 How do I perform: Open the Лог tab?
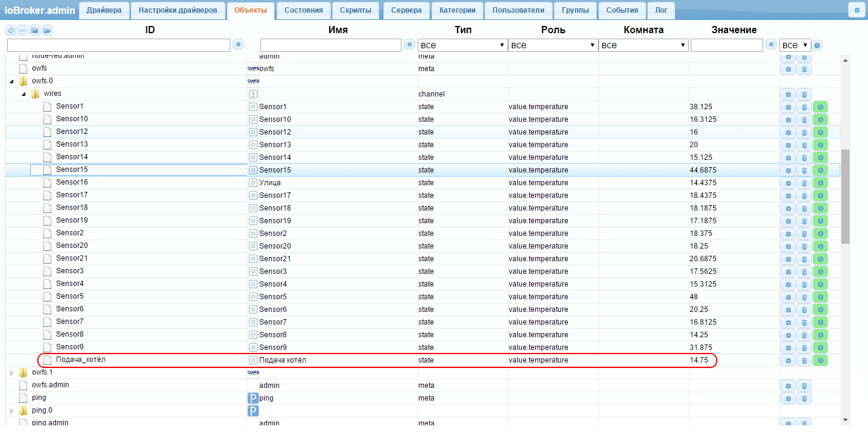[661, 10]
